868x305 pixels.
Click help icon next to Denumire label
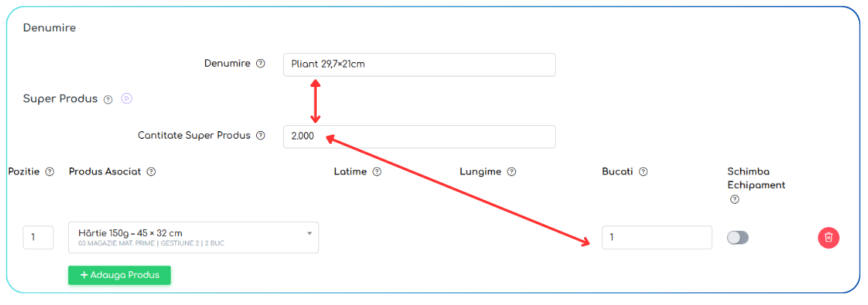click(x=260, y=64)
